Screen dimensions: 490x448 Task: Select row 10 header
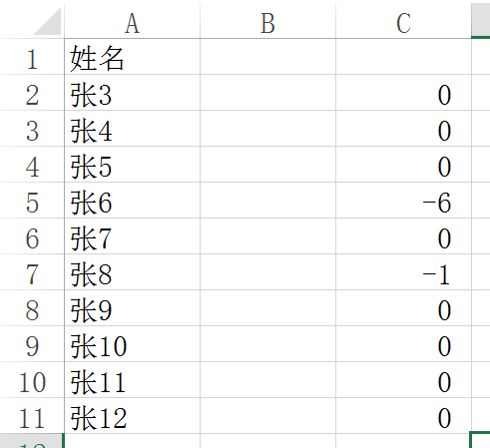coord(32,380)
